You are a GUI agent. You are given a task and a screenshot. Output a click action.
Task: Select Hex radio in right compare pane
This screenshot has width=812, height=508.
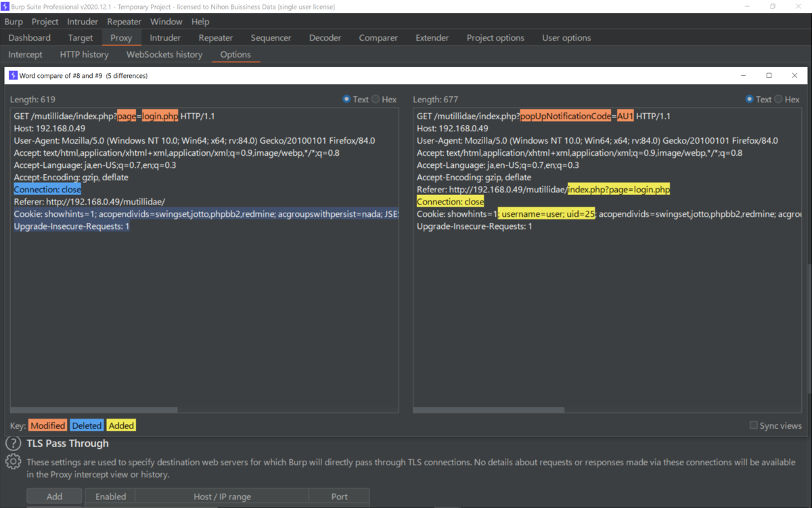tap(778, 99)
